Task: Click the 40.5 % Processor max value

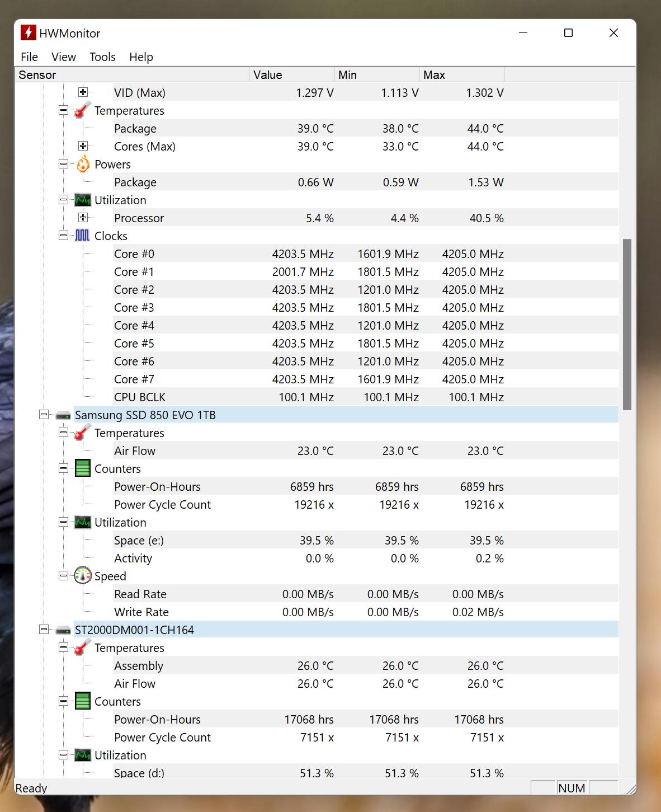Action: click(x=487, y=218)
